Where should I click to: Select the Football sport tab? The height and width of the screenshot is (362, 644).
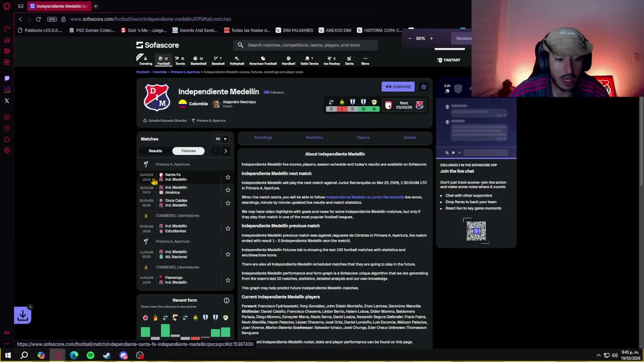click(x=164, y=60)
